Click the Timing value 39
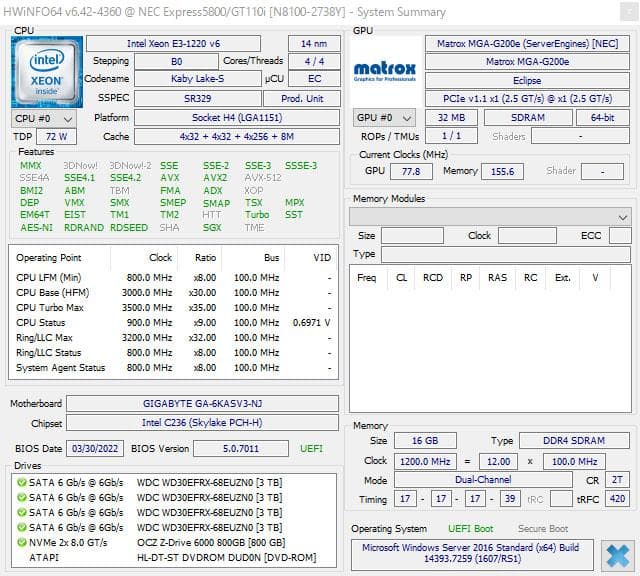 pyautogui.click(x=510, y=499)
